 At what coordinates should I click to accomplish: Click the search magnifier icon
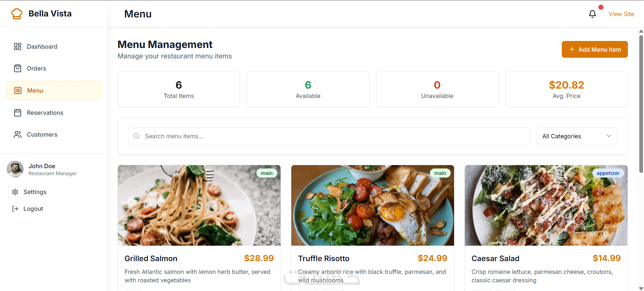[136, 136]
